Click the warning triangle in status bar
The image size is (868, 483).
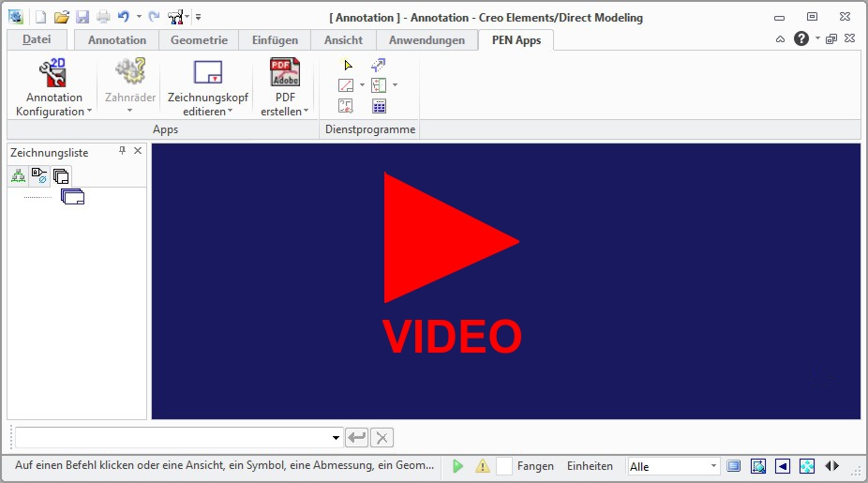(x=482, y=466)
